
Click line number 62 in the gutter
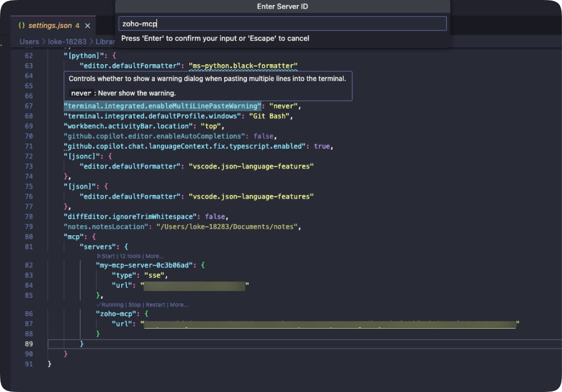[29, 56]
